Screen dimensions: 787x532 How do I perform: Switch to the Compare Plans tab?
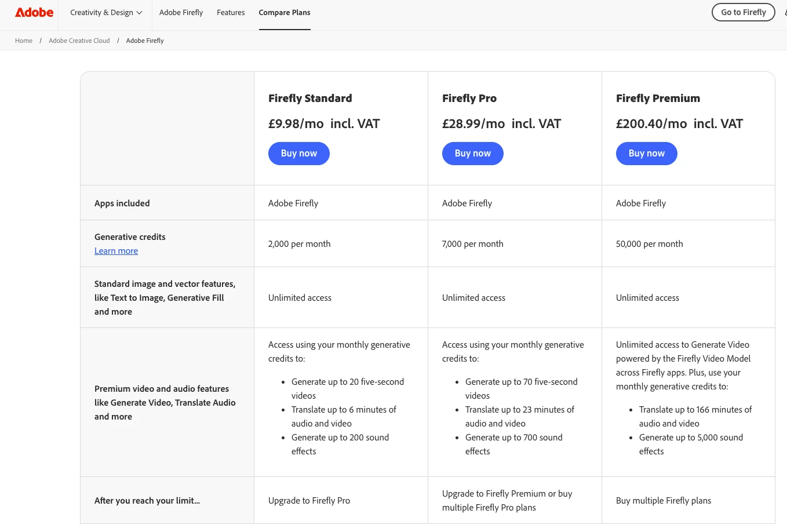[285, 13]
